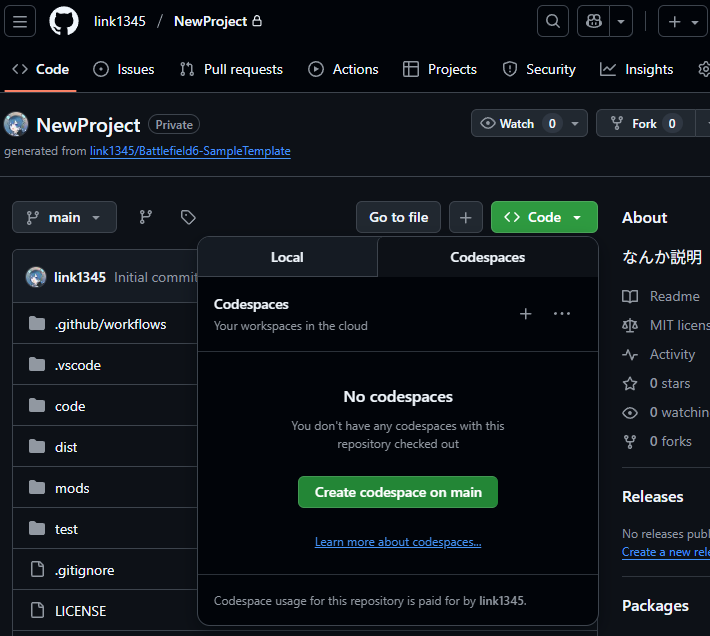Screen dimensions: 710x636
Task: Click the .github/workflows folder icon
Action: (x=37, y=323)
